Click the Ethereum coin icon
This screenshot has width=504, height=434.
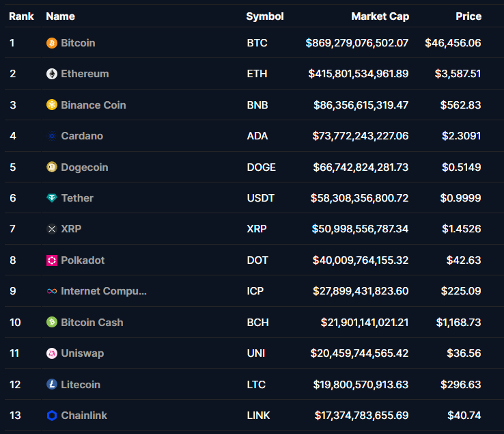click(52, 74)
